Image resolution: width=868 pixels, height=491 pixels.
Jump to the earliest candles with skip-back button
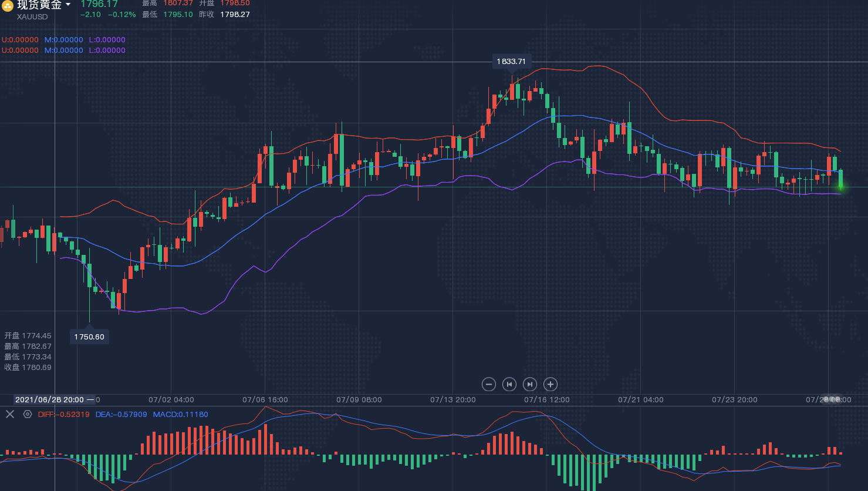509,384
